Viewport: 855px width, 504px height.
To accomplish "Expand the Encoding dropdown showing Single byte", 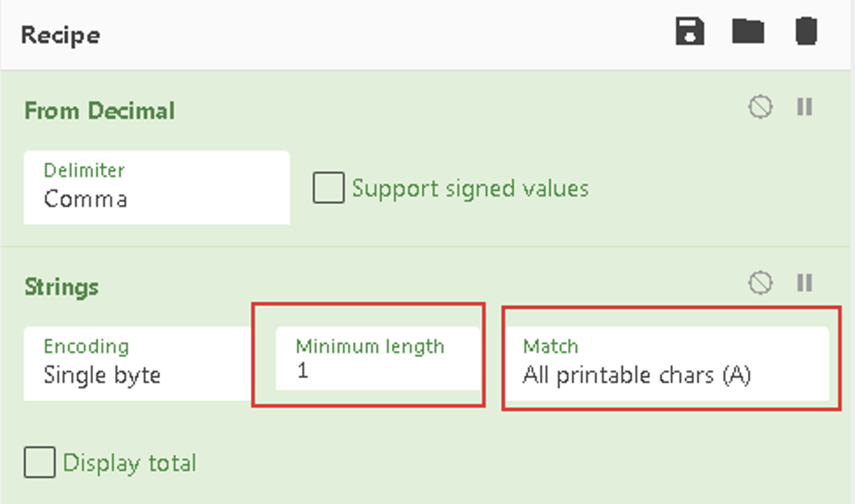I will click(137, 364).
